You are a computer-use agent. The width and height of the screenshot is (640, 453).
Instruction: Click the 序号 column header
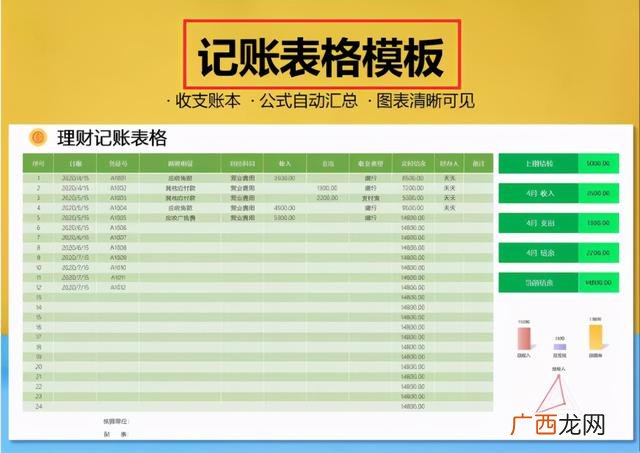pos(38,164)
